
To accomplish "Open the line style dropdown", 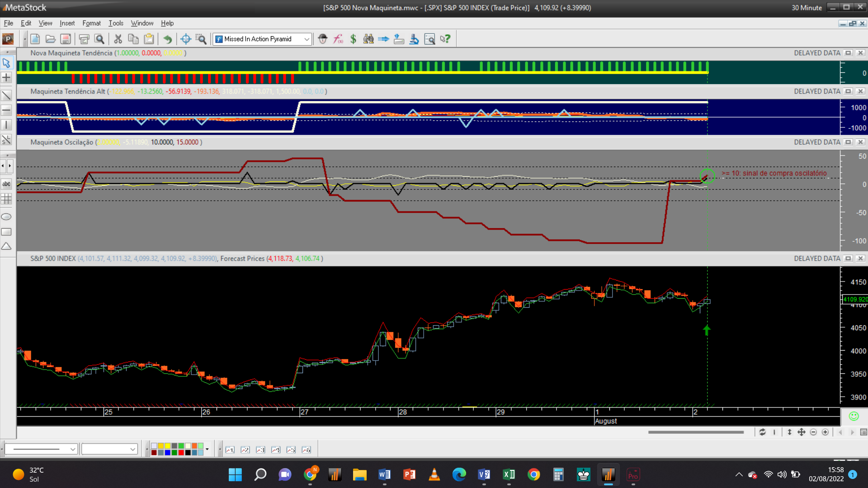I will tap(72, 449).
